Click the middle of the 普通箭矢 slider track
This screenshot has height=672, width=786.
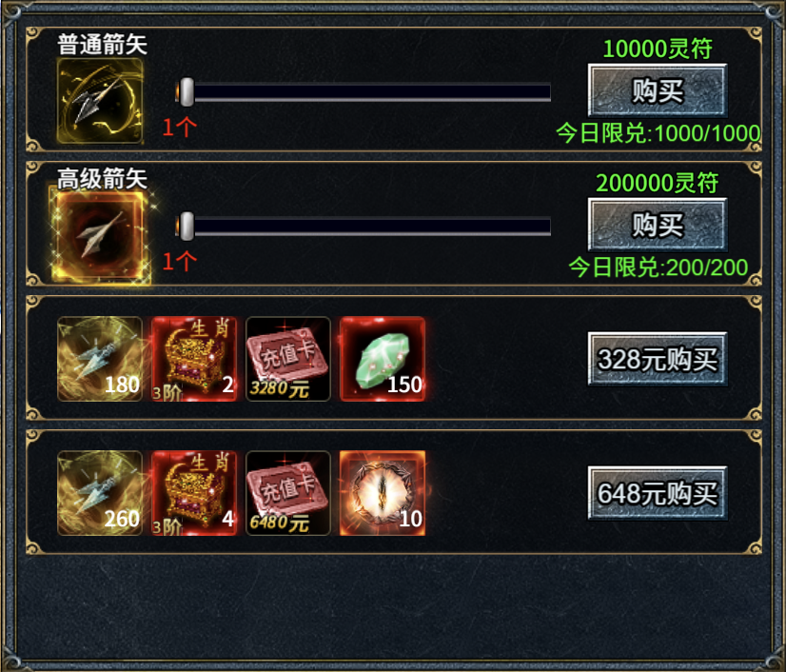pos(364,92)
